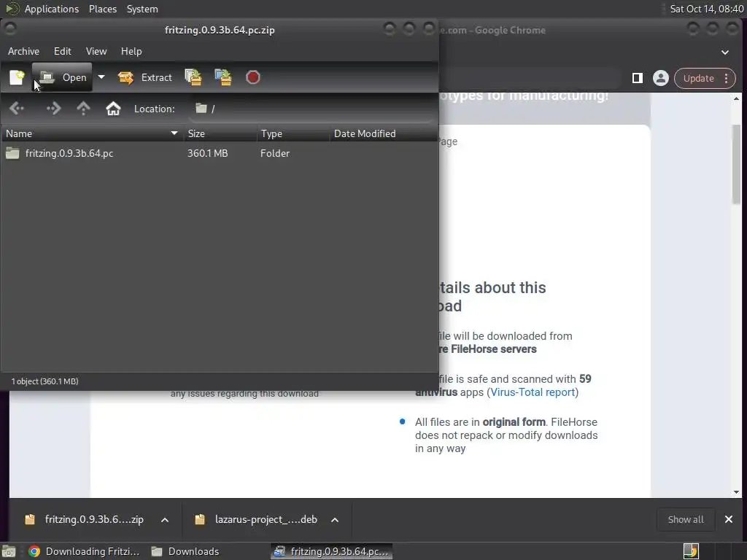Click the Extract toolbar button

(145, 77)
